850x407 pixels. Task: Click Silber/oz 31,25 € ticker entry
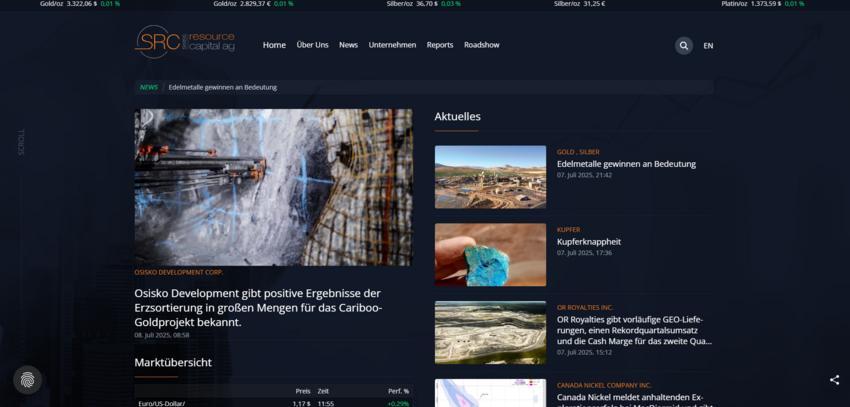click(579, 4)
